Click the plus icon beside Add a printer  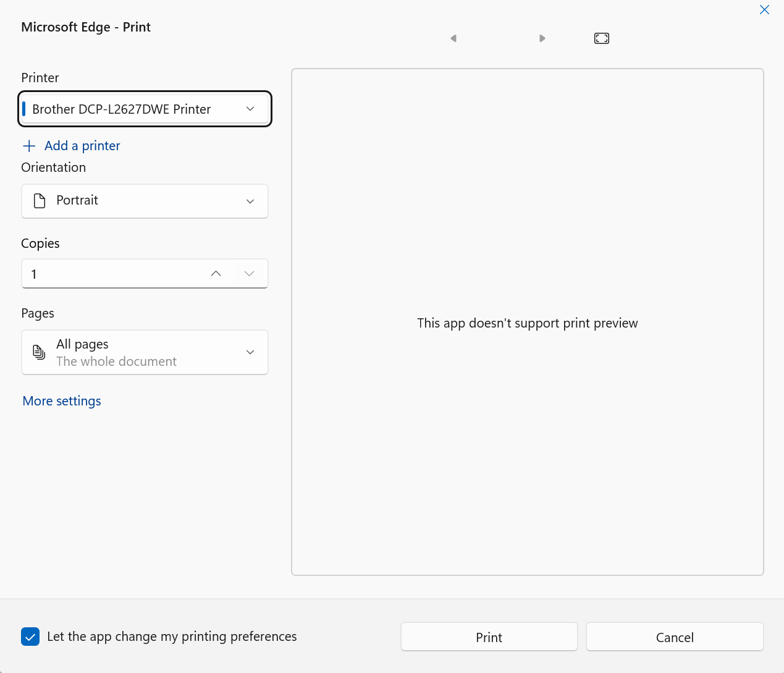click(x=29, y=146)
